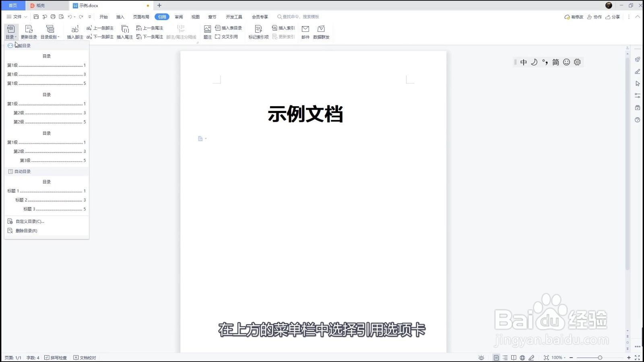Click Insert Table of Figures (插入表目录)
The image size is (644, 362).
(x=229, y=28)
